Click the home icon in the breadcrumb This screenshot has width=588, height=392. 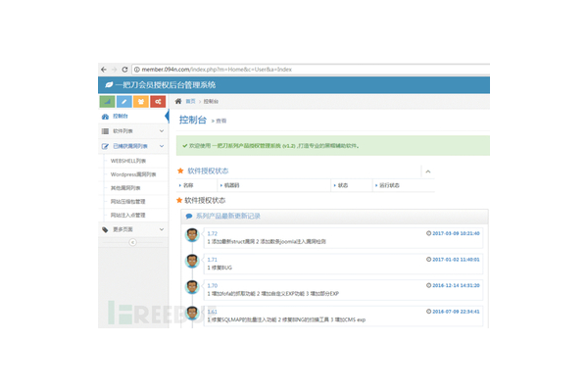coord(178,101)
